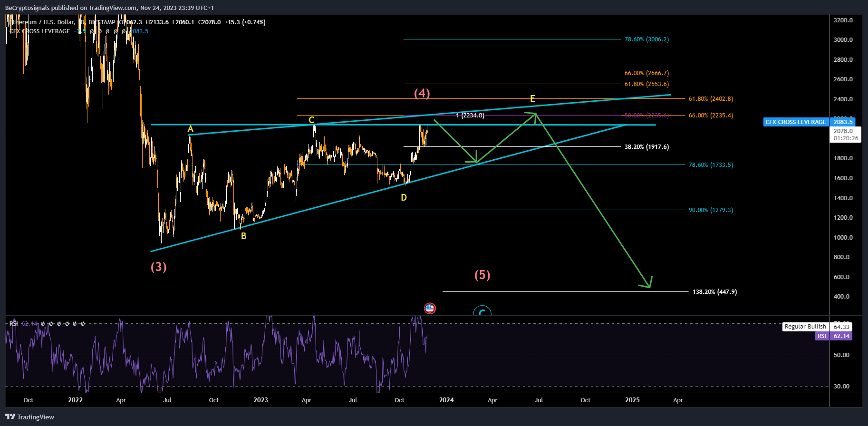This screenshot has width=868, height=426.
Task: Open the US flag economic event marker
Action: pos(430,309)
